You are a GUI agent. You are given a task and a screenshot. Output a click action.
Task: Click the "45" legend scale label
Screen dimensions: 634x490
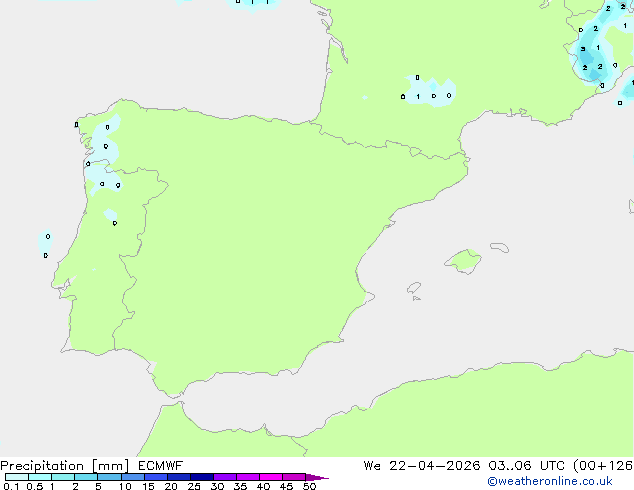(x=286, y=486)
